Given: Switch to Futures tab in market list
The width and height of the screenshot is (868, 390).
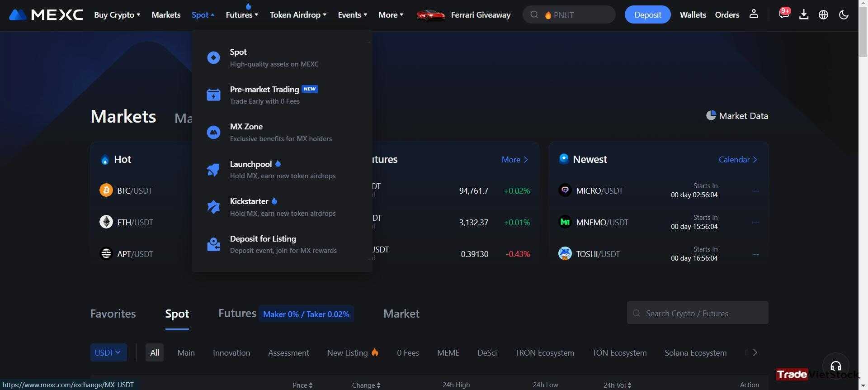Looking at the screenshot, I should point(237,313).
